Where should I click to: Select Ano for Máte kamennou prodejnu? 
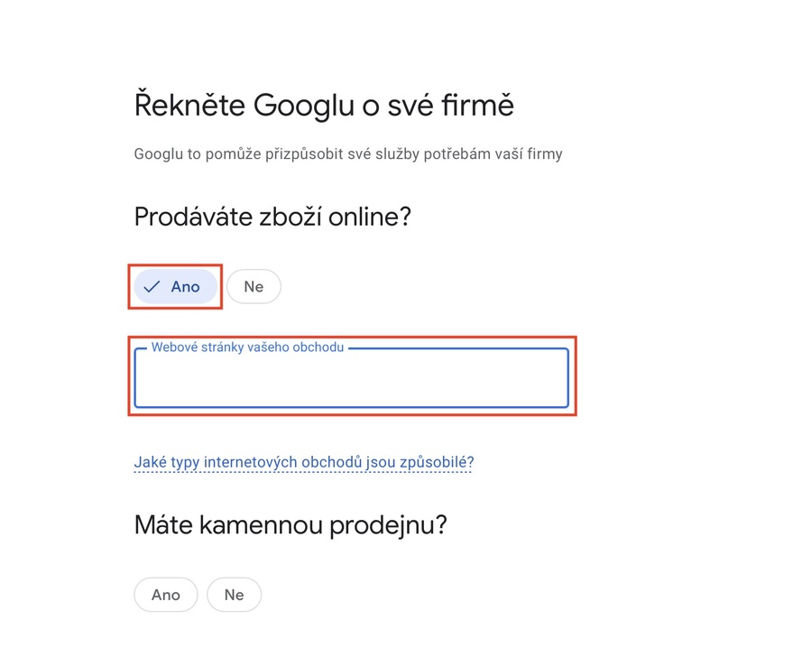(166, 595)
